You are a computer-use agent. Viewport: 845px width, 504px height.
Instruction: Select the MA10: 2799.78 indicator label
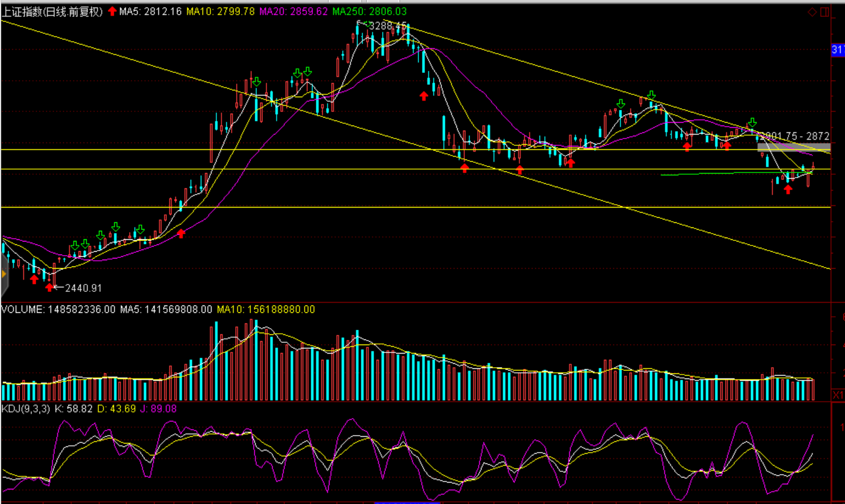(220, 11)
